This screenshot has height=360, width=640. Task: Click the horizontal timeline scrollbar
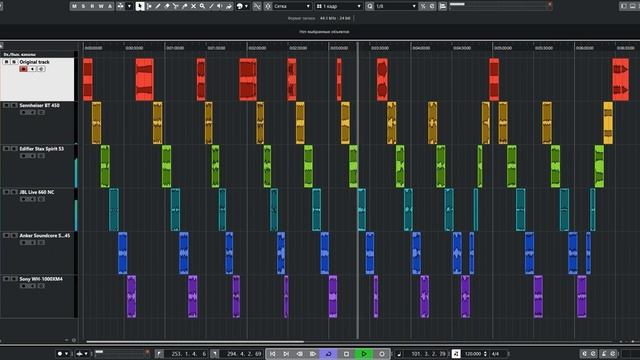tap(195, 342)
